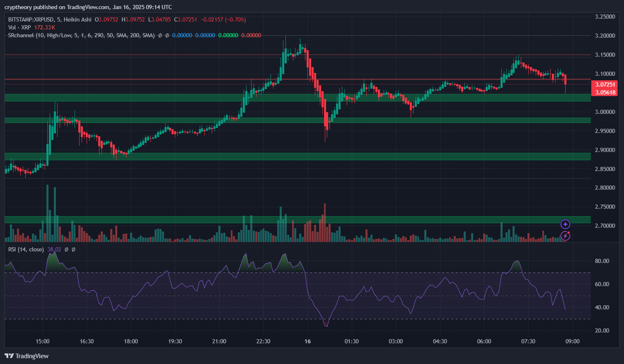Click the 3.10000 price axis label

(605, 74)
